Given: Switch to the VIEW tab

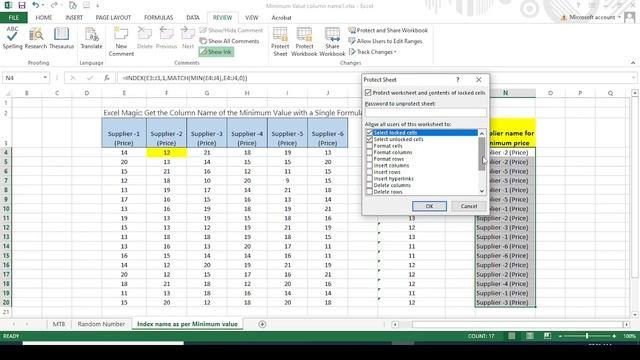Looking at the screenshot, I should [x=251, y=18].
